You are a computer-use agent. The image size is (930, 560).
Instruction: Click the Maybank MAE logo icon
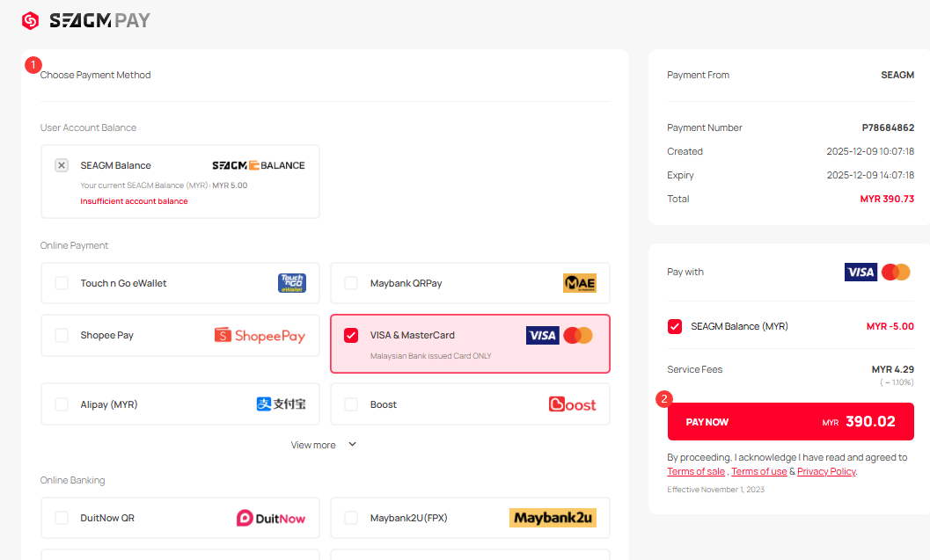579,283
